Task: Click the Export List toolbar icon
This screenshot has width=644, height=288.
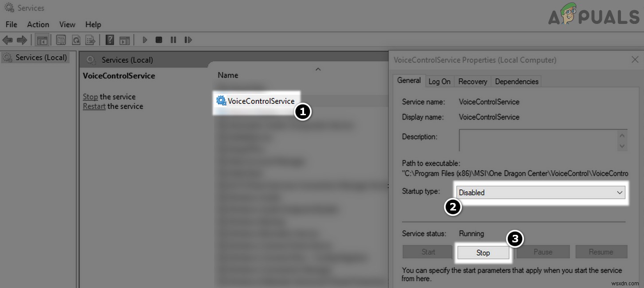Action: (x=90, y=40)
